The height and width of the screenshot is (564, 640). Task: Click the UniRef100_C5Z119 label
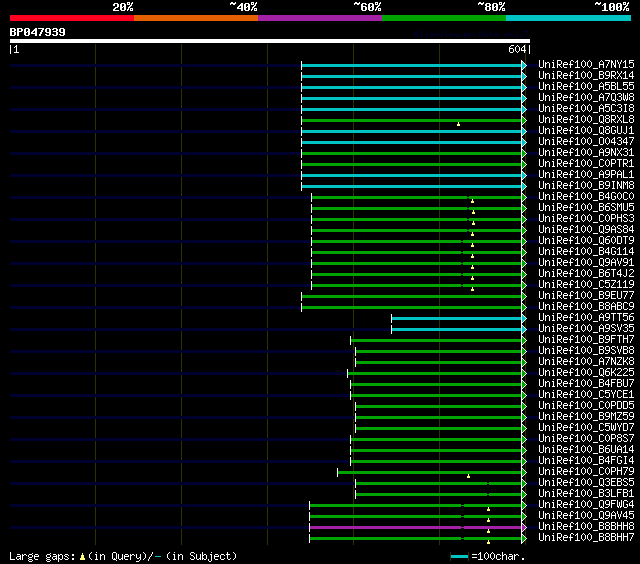(x=586, y=285)
